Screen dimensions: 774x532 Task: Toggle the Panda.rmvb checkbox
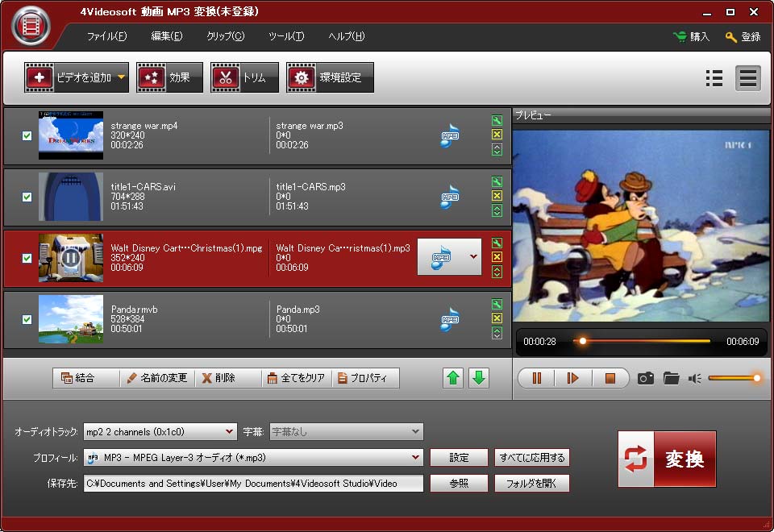click(27, 319)
